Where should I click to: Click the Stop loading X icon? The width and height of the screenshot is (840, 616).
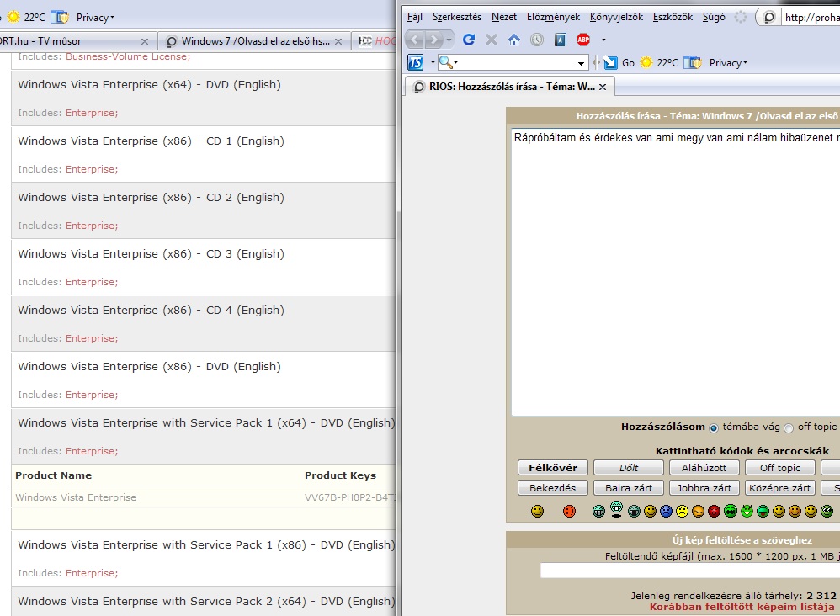tap(492, 40)
